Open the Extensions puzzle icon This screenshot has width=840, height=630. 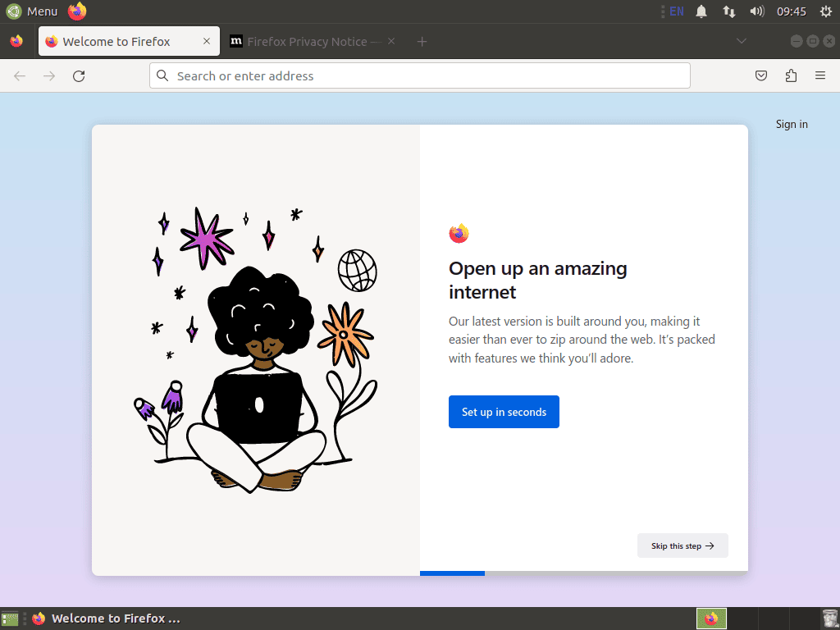[x=791, y=76]
